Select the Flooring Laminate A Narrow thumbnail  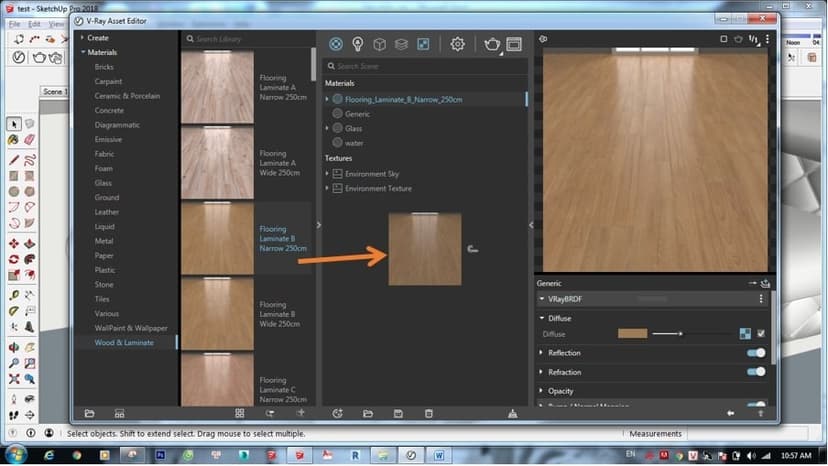tap(218, 87)
